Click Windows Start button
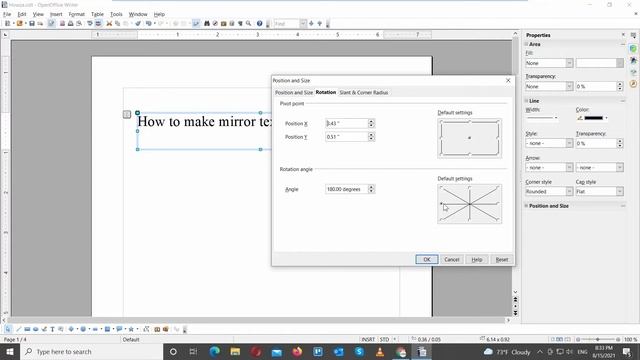 [x=9, y=351]
